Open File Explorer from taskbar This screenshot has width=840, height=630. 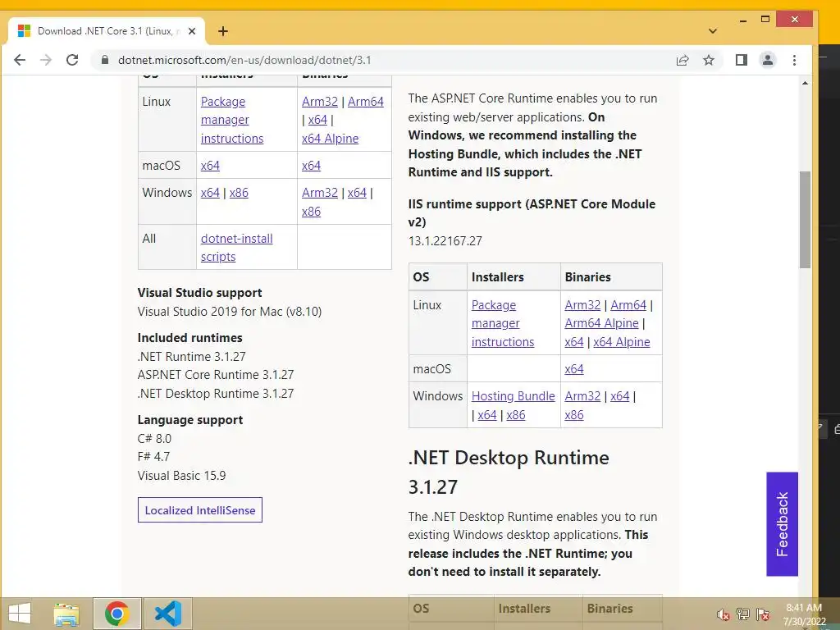pyautogui.click(x=66, y=614)
